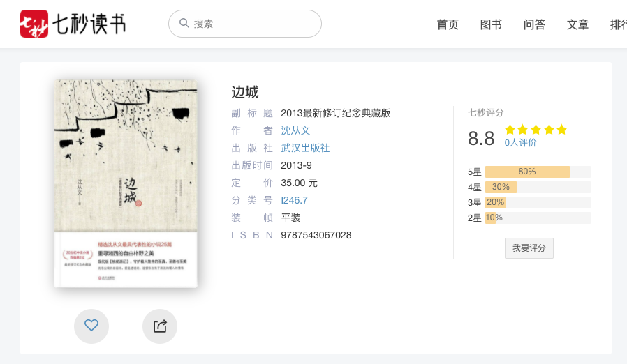Open the 图书 menu item
627x364 pixels.
pyautogui.click(x=491, y=25)
